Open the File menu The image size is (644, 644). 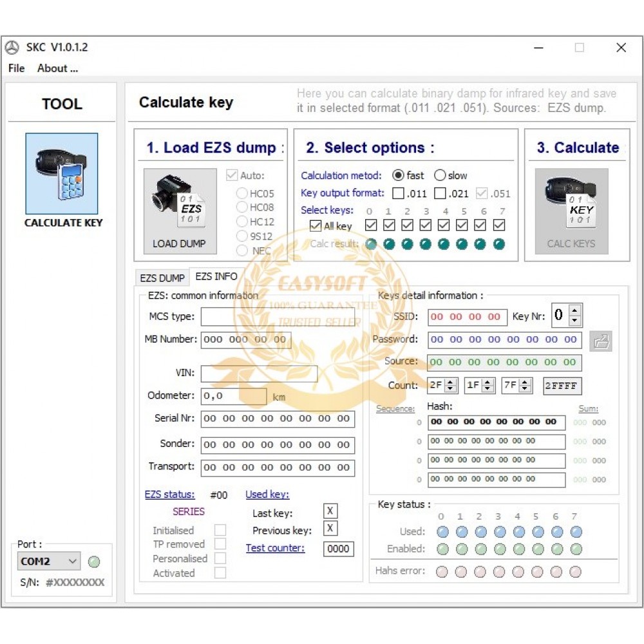click(17, 68)
